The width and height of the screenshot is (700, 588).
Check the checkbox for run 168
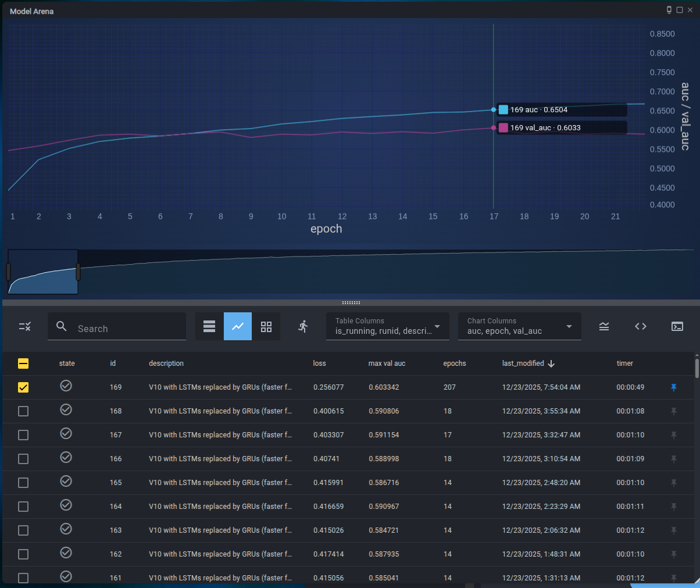point(23,411)
